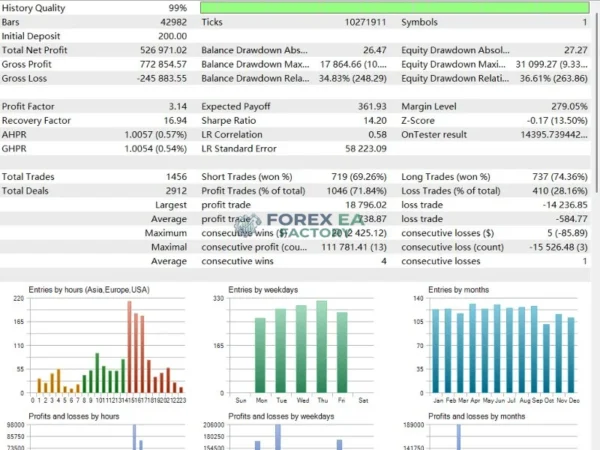
Task: Click the Z-Score value -0.17 (13.50%)
Action: pos(557,121)
